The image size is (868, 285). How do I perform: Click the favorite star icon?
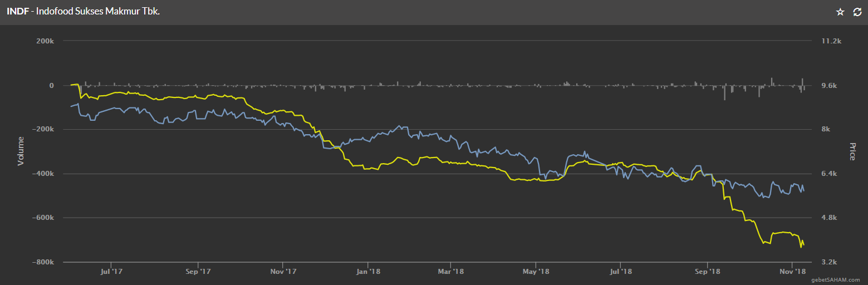click(840, 12)
